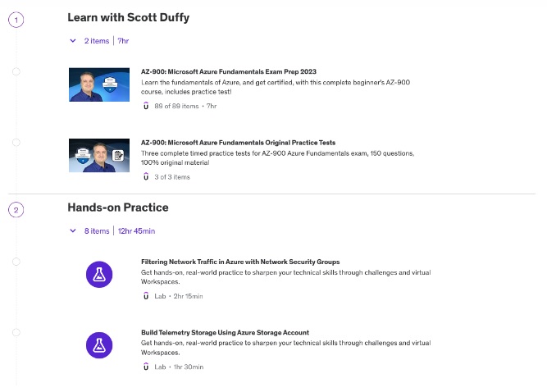Viewport: 547px width, 392px height.
Task: Toggle completion circle for Build Telemetry Storage lab
Action: [x=16, y=332]
